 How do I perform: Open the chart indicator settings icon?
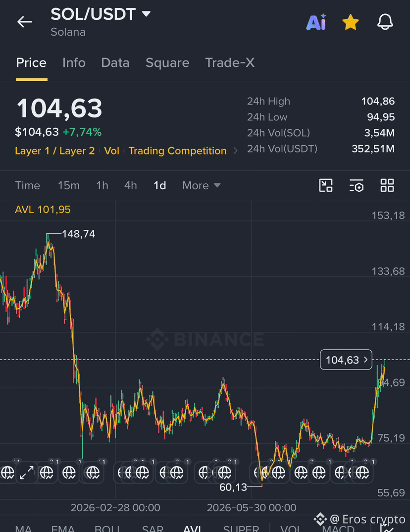[x=357, y=186]
